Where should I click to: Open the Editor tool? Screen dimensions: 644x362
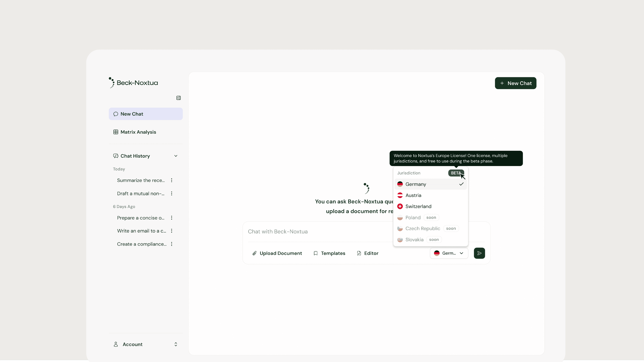(x=367, y=253)
